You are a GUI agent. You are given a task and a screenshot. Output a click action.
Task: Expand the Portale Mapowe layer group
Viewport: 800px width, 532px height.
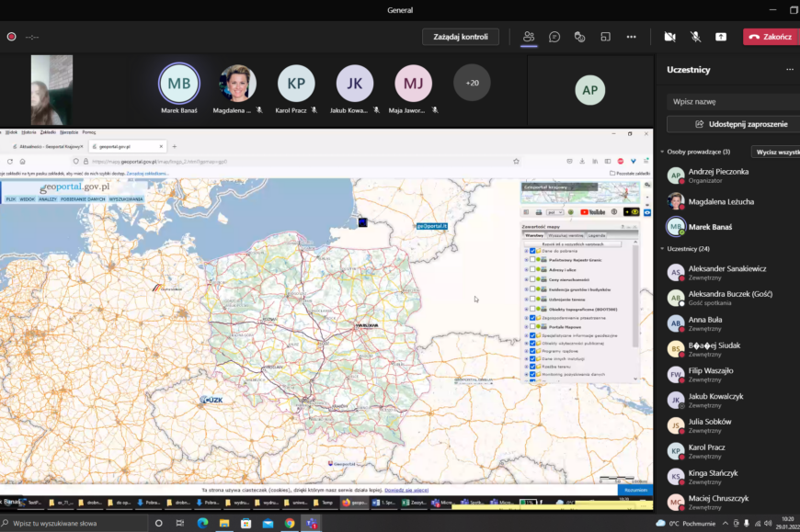[527, 326]
